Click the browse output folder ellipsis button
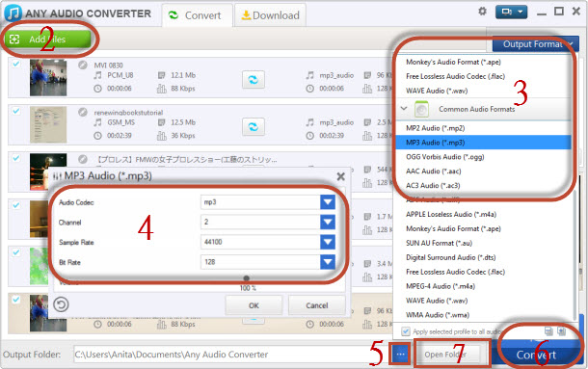This screenshot has height=369, width=588. click(400, 354)
